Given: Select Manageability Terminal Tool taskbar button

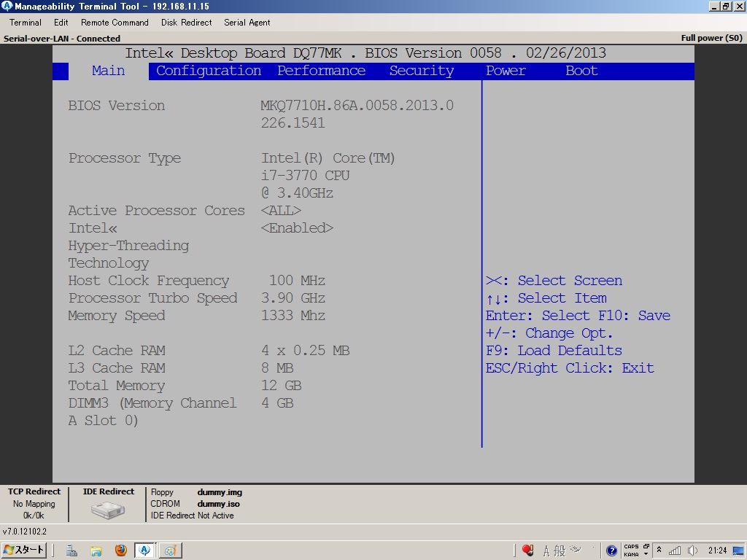Looking at the screenshot, I should tap(145, 551).
